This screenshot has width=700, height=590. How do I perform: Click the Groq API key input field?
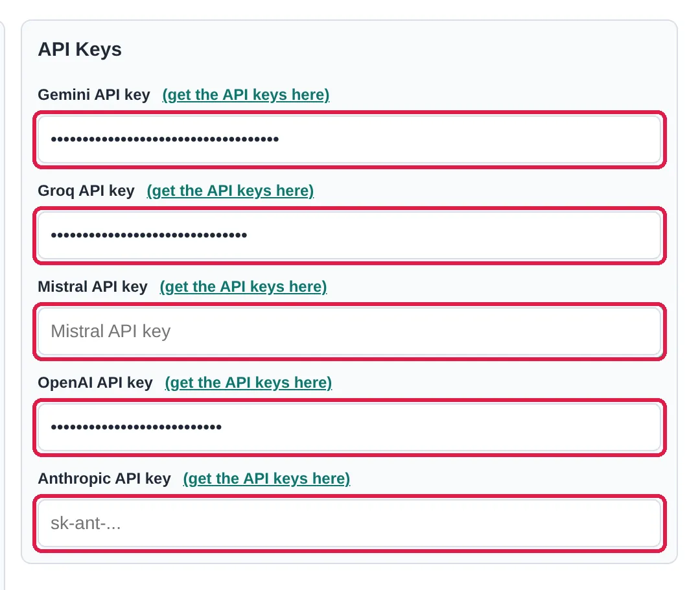tap(349, 235)
